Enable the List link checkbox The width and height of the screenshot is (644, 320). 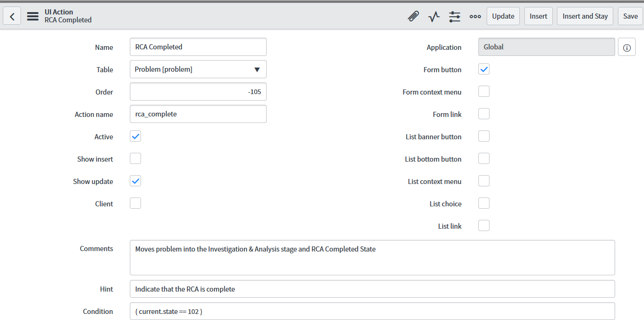coord(484,226)
